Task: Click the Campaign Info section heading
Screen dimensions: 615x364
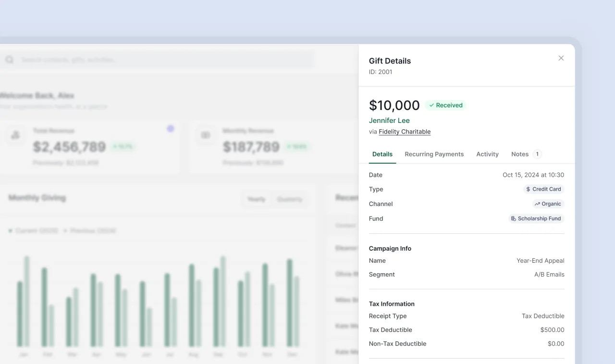Action: click(390, 249)
